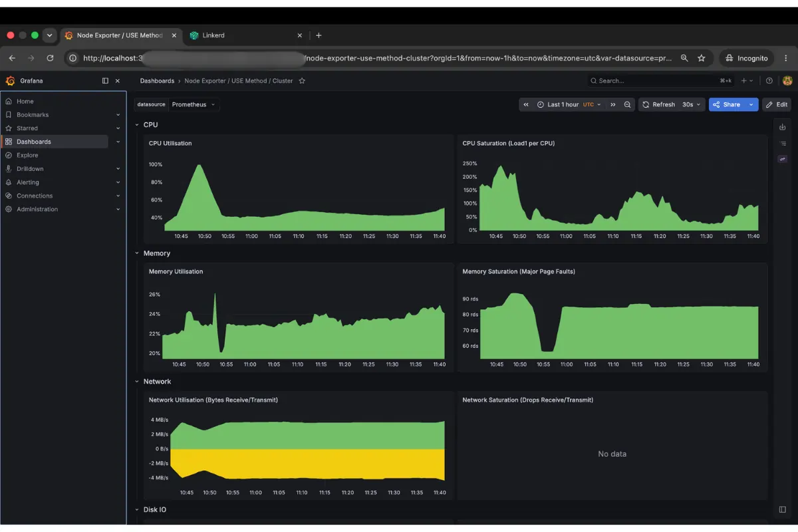Go back in the browser
Screen dimensions: 798x532
tap(12, 58)
